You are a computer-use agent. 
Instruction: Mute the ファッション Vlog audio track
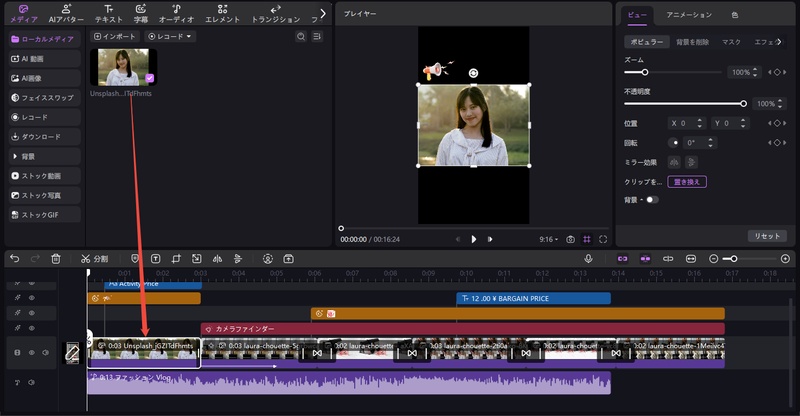(32, 382)
